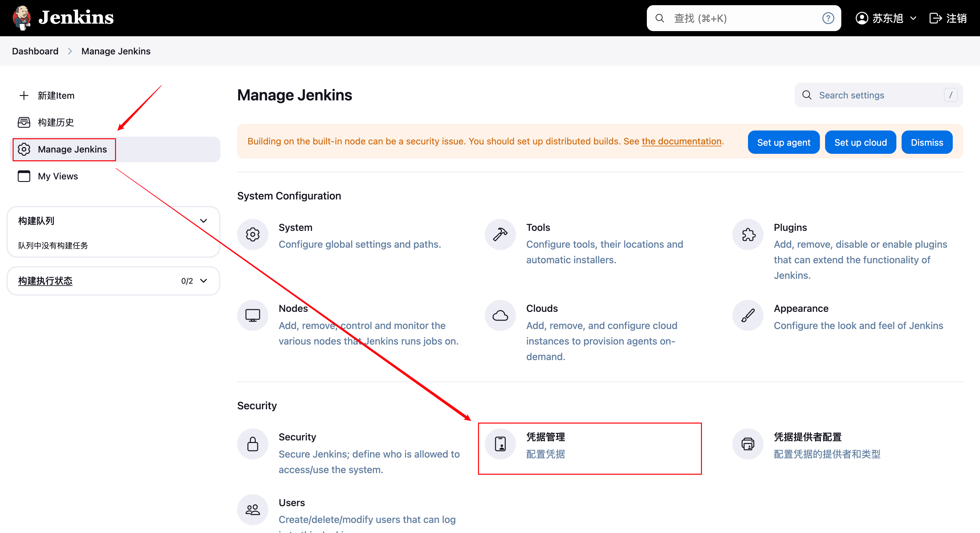Click 'Configure global settings and paths.'
The height and width of the screenshot is (533, 980).
point(359,244)
